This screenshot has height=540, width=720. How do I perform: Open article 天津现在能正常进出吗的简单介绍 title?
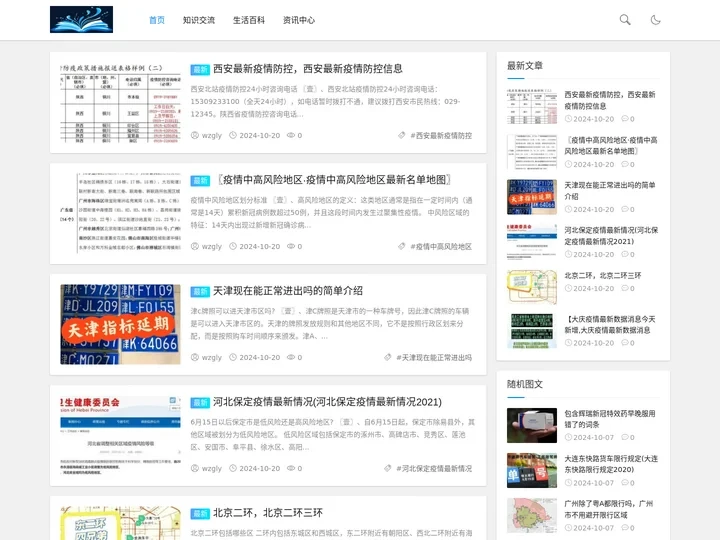click(288, 291)
